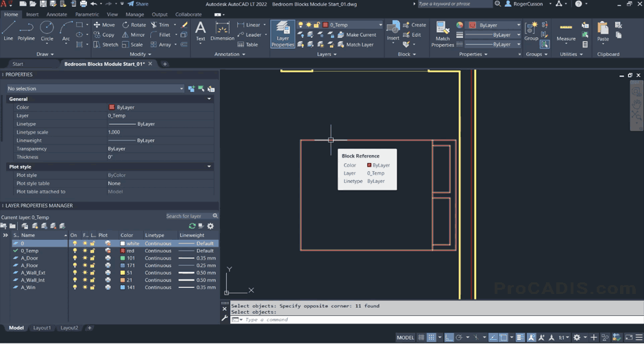Screen dimensions: 644x344
Task: Click the Trim tool
Action: click(160, 25)
